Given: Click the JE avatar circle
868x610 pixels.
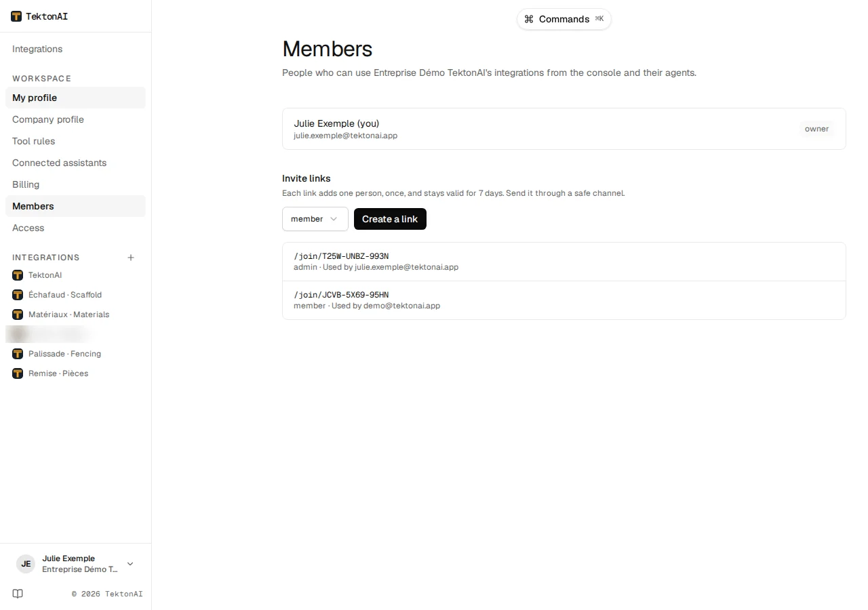Looking at the screenshot, I should 26,564.
